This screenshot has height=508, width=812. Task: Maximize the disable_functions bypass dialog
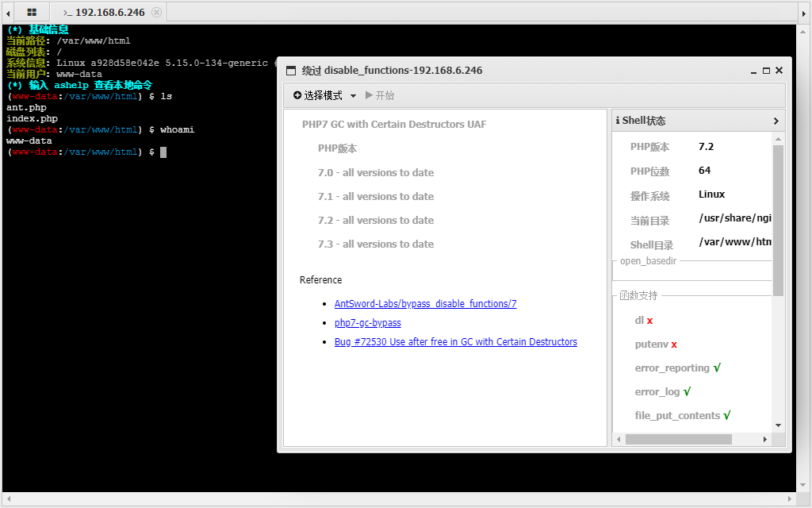[x=766, y=71]
